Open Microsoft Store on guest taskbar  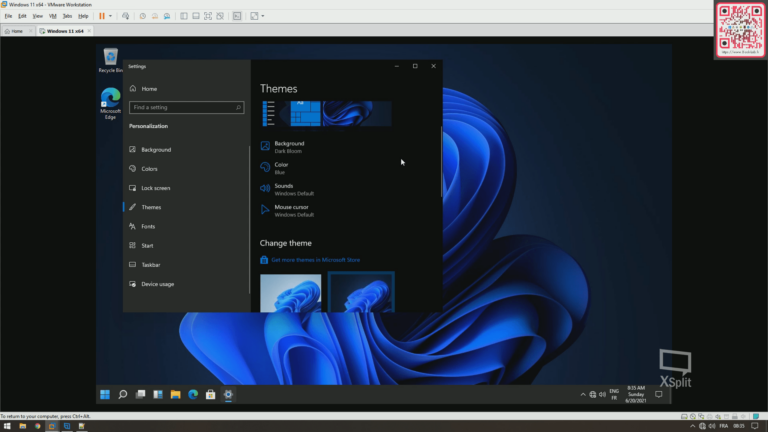[211, 394]
